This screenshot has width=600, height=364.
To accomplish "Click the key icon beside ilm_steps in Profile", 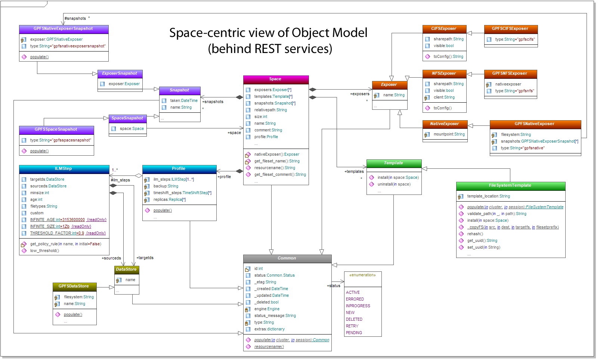I will coord(146,179).
